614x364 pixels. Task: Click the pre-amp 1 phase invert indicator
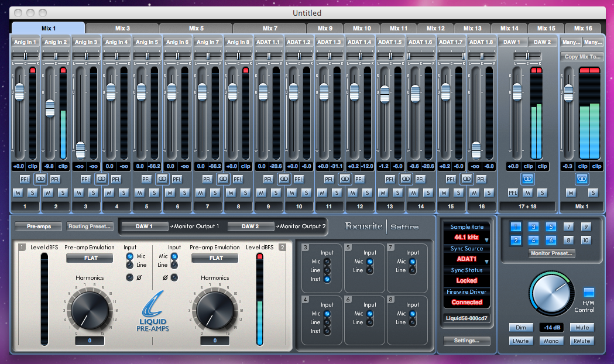click(129, 277)
